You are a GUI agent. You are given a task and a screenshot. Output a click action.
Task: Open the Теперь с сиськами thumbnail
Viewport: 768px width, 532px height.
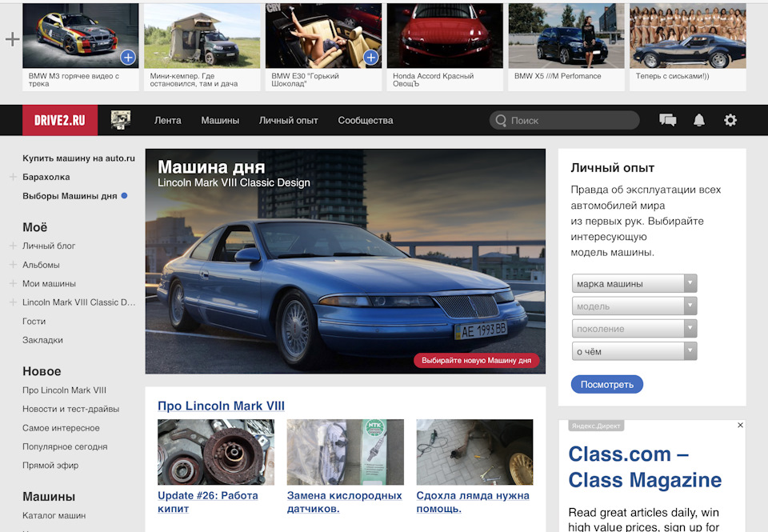(x=688, y=36)
